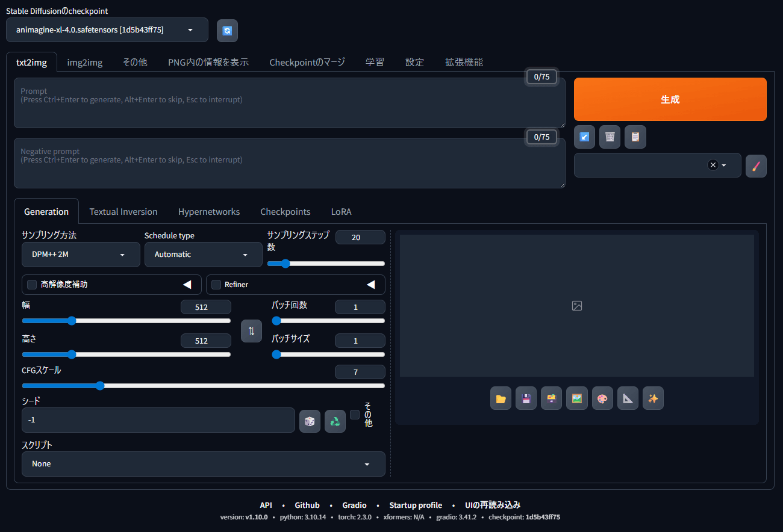Open the 設定 tab
The height and width of the screenshot is (532, 783).
(x=414, y=62)
